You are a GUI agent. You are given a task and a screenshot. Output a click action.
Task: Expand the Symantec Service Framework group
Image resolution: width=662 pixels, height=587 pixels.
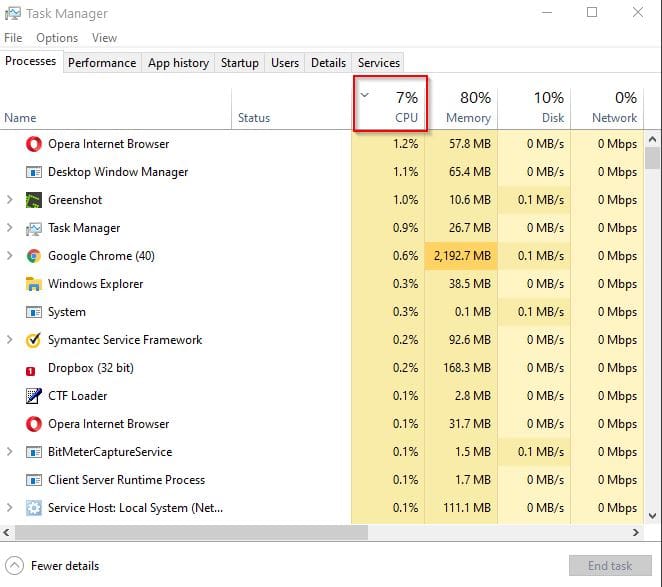click(x=10, y=340)
